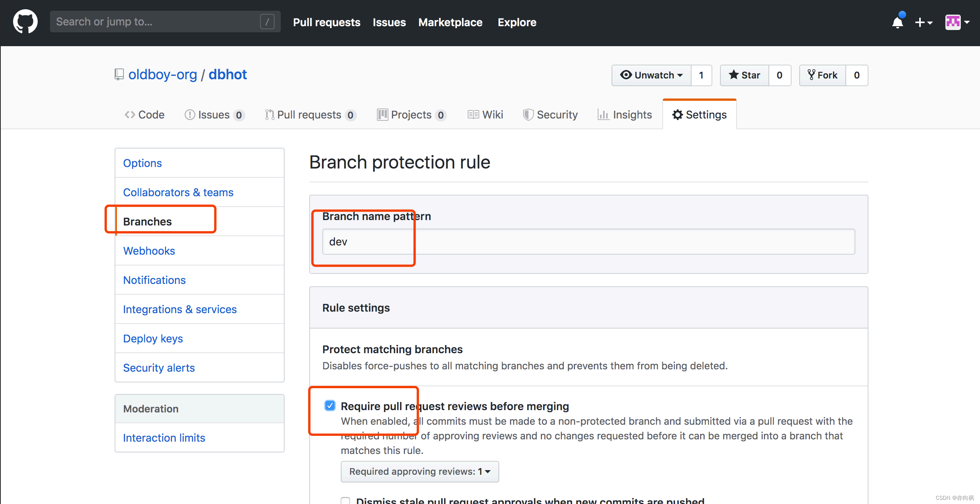Click the slash shortcut icon in search

(x=267, y=22)
